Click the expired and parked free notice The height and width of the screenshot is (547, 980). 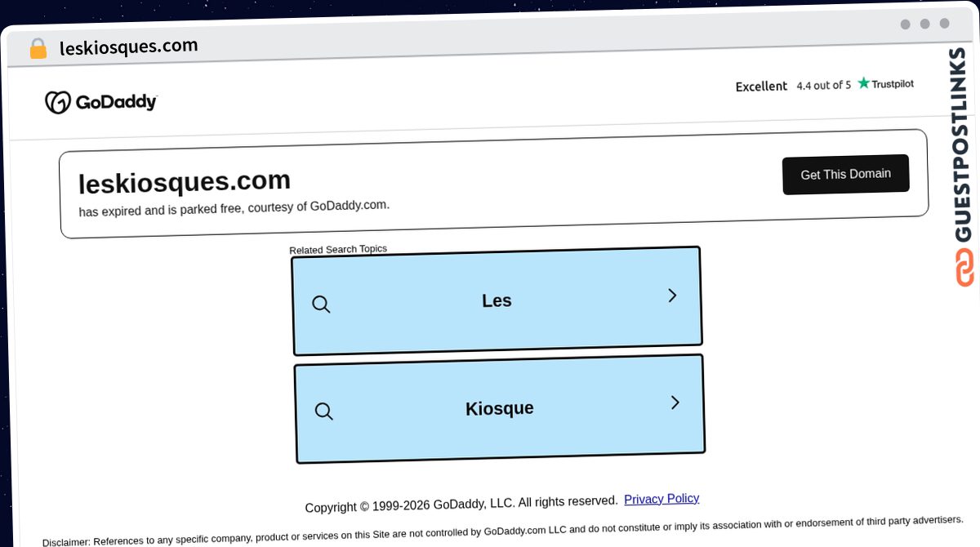(234, 207)
